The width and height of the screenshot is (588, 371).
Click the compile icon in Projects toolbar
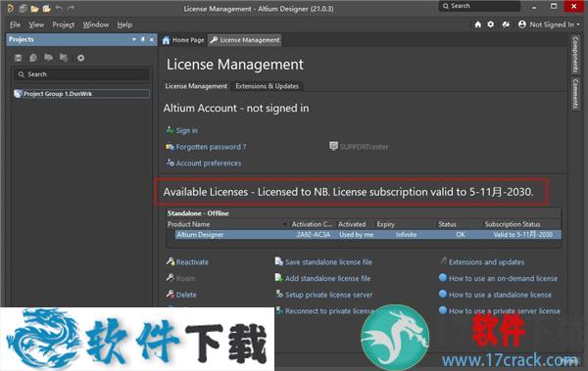pos(33,58)
